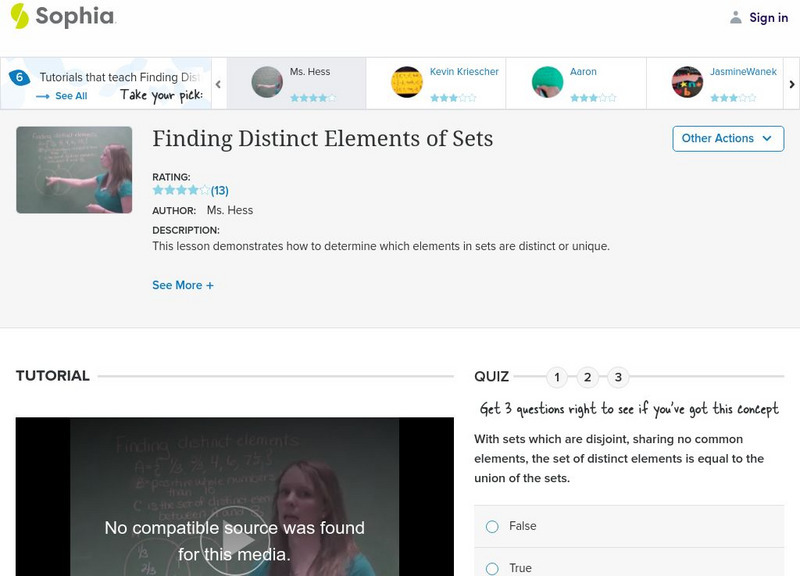Click the user profile icon beside Sign in
The height and width of the screenshot is (576, 800).
[x=735, y=18]
